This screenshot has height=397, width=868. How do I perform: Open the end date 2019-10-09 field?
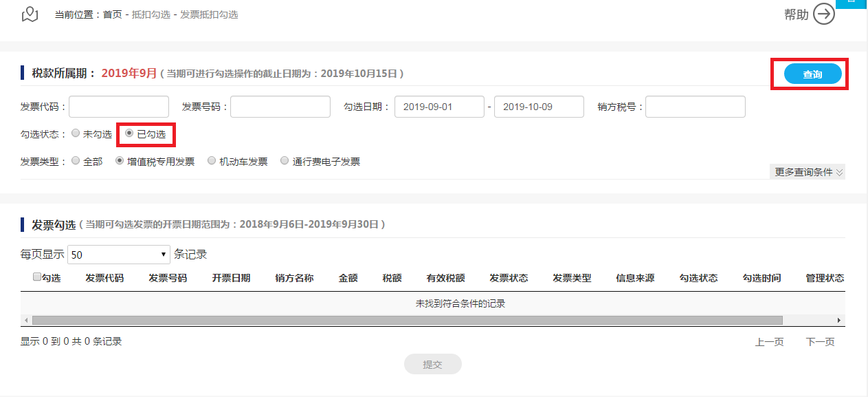539,107
